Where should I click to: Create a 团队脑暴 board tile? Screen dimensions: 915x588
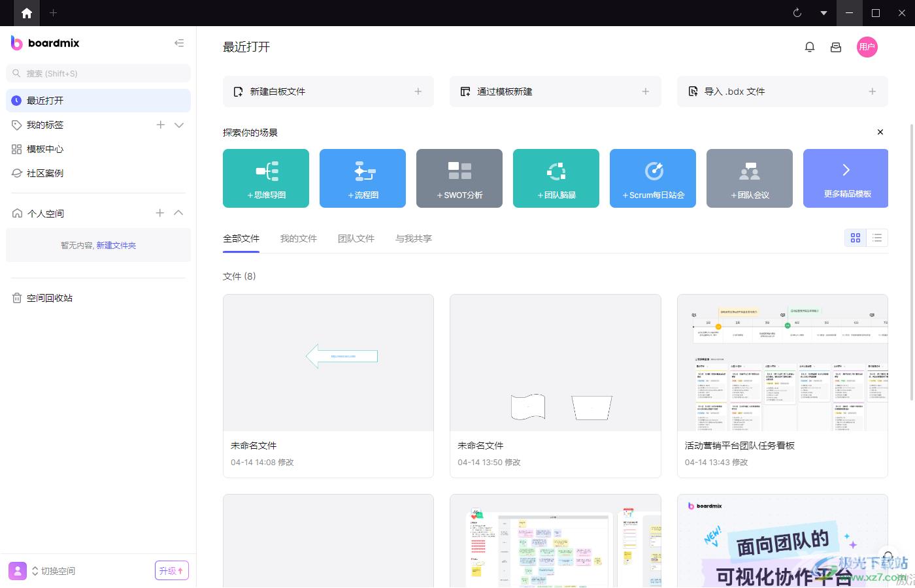556,178
